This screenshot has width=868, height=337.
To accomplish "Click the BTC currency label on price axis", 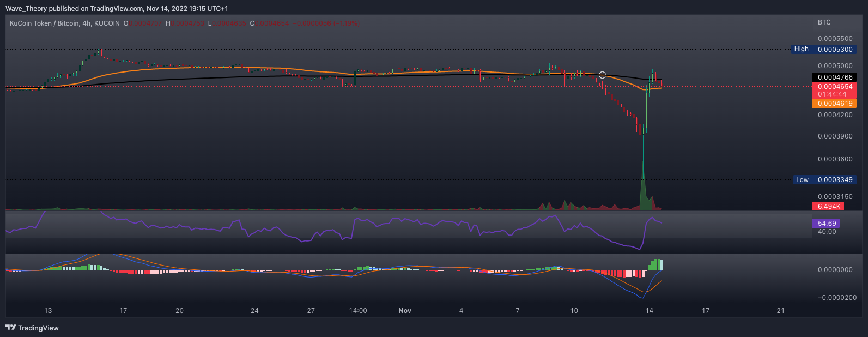I will pos(824,22).
